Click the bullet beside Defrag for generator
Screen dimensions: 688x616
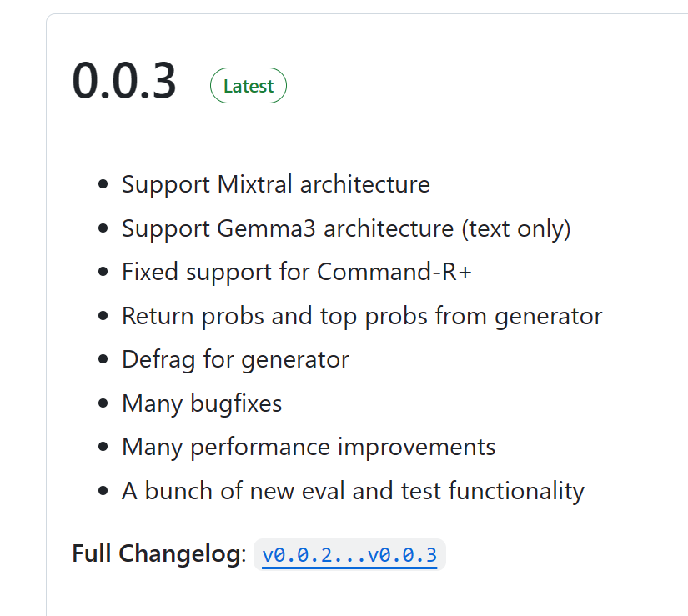(103, 359)
